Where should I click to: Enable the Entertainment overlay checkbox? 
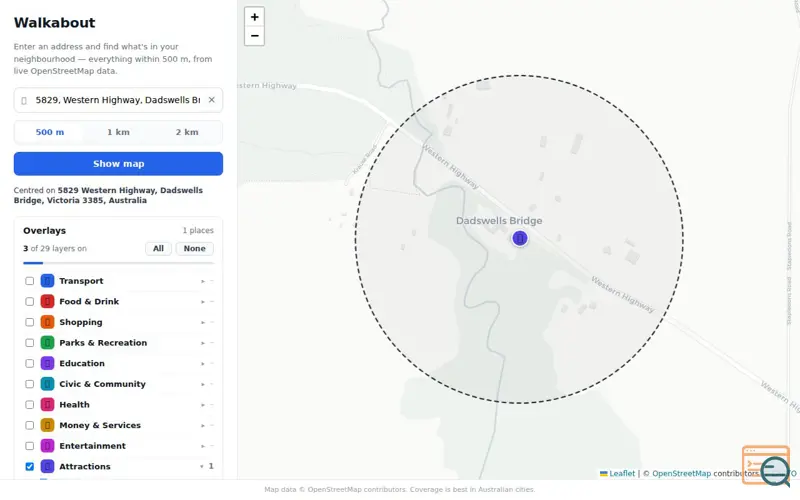30,446
